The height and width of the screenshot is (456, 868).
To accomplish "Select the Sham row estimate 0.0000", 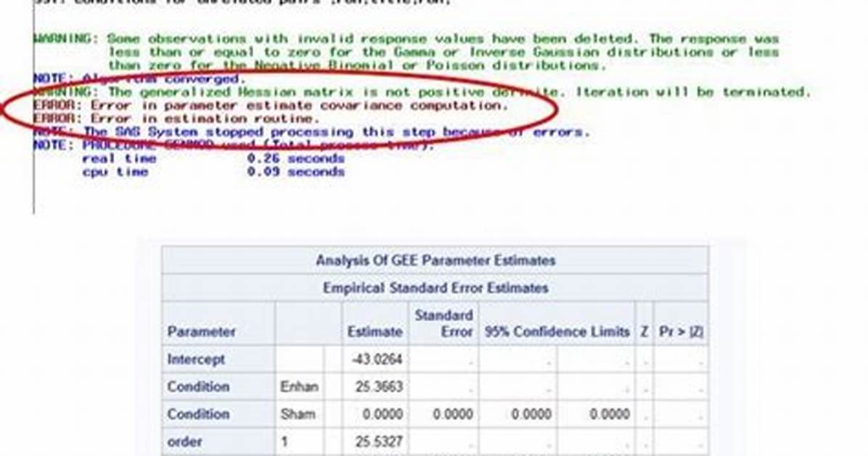I will click(x=382, y=415).
